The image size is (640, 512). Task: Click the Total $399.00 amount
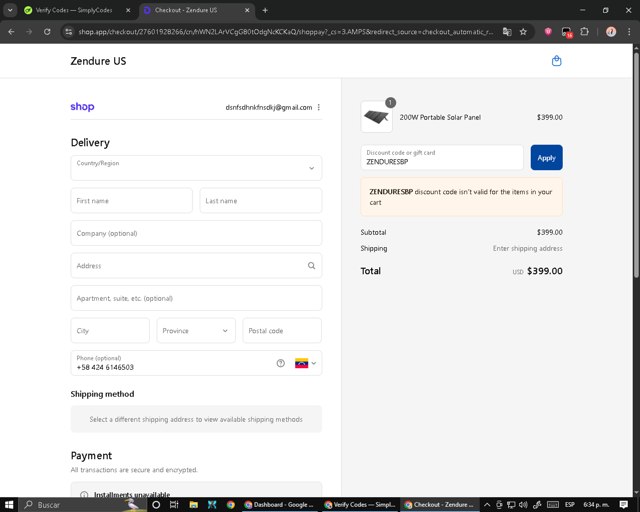(x=544, y=271)
